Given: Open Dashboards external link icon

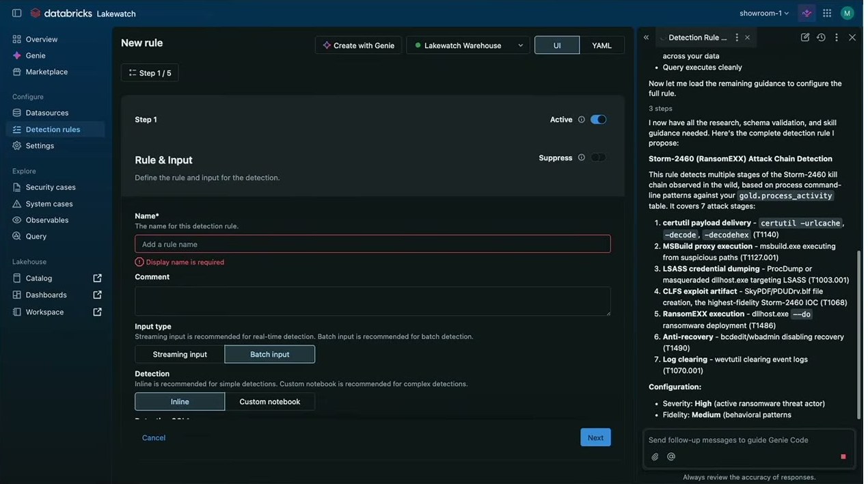Looking at the screenshot, I should (x=98, y=295).
